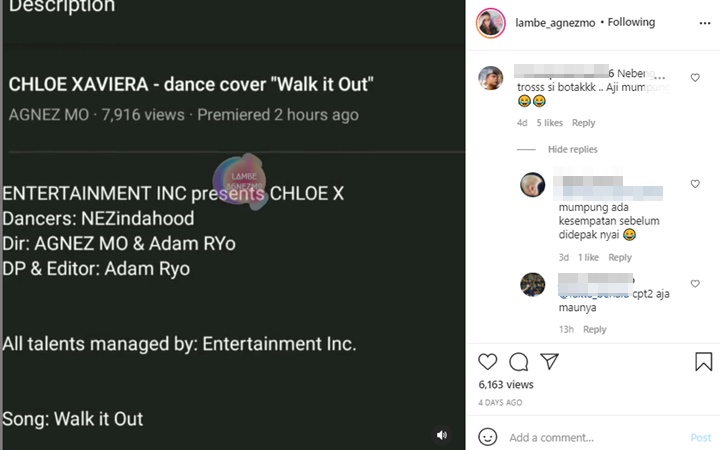Select the 'Dir: AGNEZ MO & Adam RYo' line
This screenshot has width=720, height=450.
(119, 243)
